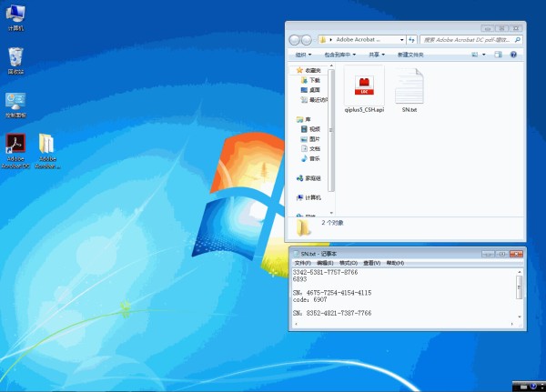Image resolution: width=546 pixels, height=392 pixels.
Task: Open the view options dropdown arrow
Action: [484, 55]
